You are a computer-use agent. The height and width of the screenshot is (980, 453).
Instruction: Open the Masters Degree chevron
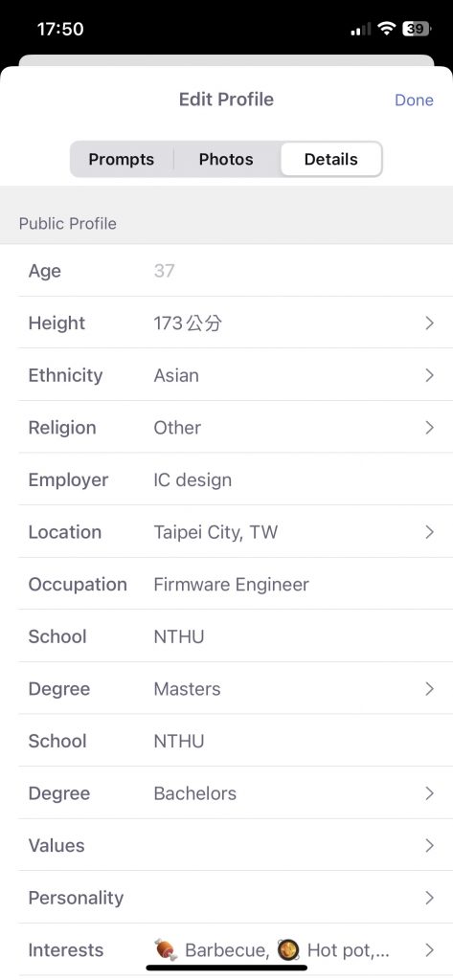pyautogui.click(x=429, y=689)
